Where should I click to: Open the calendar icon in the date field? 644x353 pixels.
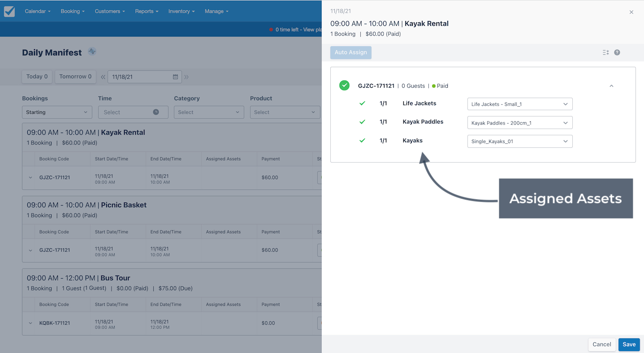pos(175,77)
